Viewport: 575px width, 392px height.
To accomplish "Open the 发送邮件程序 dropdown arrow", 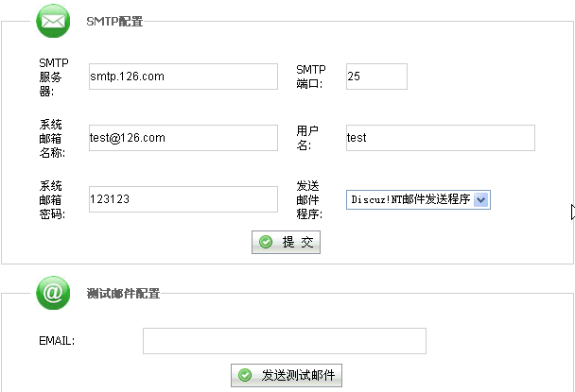I will pyautogui.click(x=481, y=199).
